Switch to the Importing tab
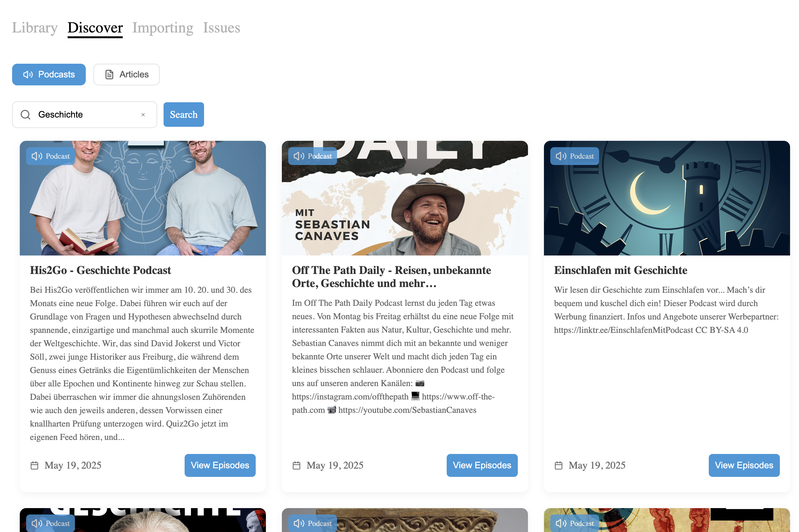This screenshot has width=799, height=532. click(163, 27)
